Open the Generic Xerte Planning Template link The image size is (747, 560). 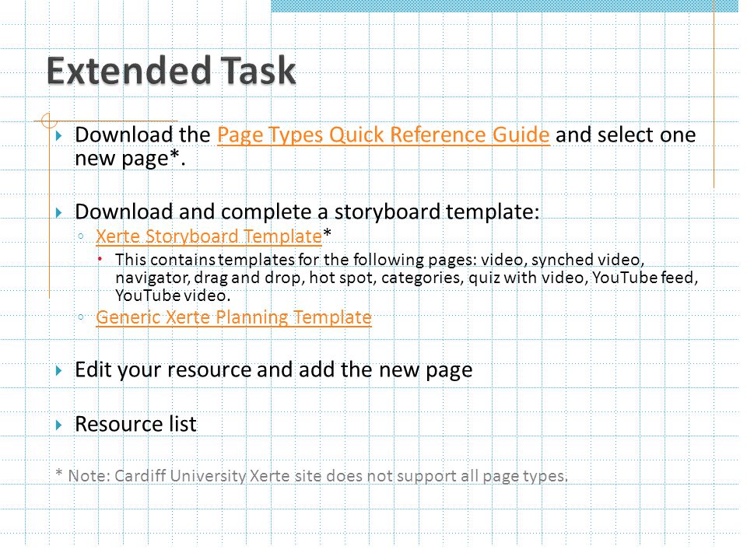point(233,317)
